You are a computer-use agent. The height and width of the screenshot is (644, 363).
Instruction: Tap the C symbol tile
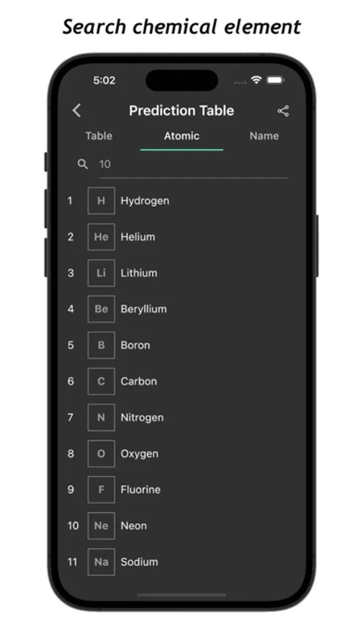(x=101, y=381)
